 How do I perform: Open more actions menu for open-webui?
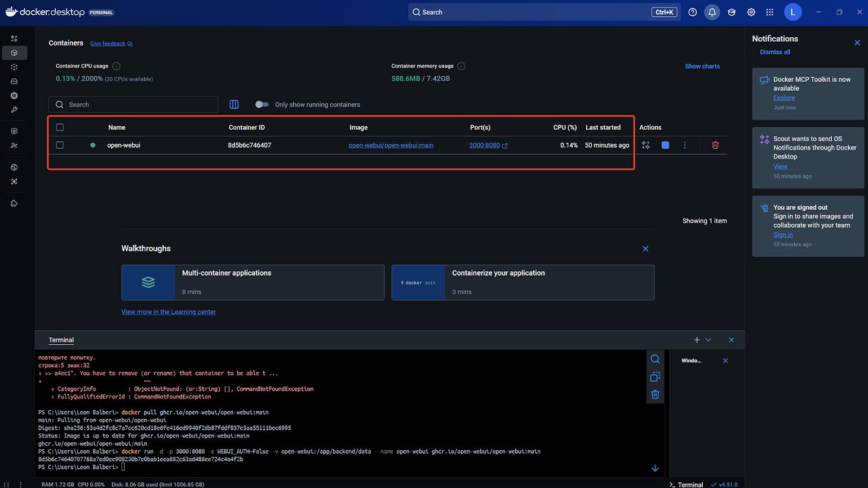pyautogui.click(x=685, y=145)
